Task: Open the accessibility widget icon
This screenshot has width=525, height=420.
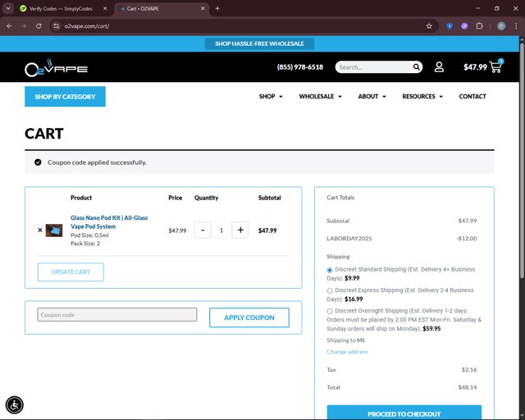Action: [x=15, y=405]
